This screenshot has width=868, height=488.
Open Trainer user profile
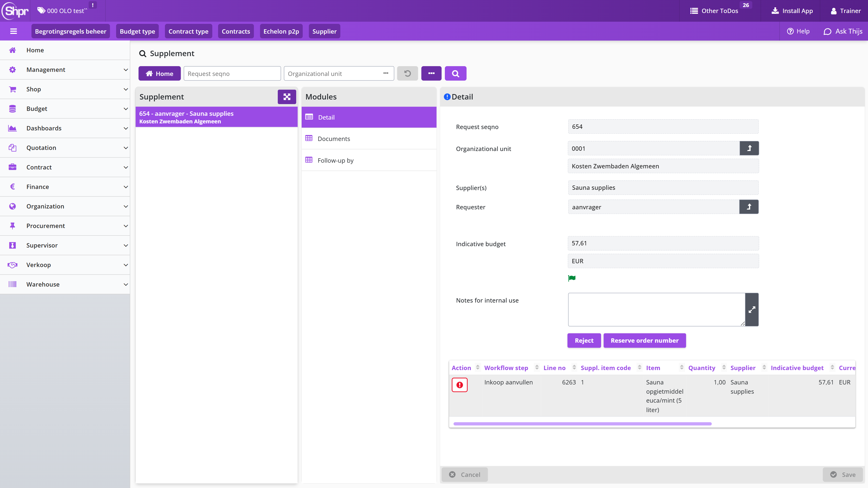coord(846,11)
